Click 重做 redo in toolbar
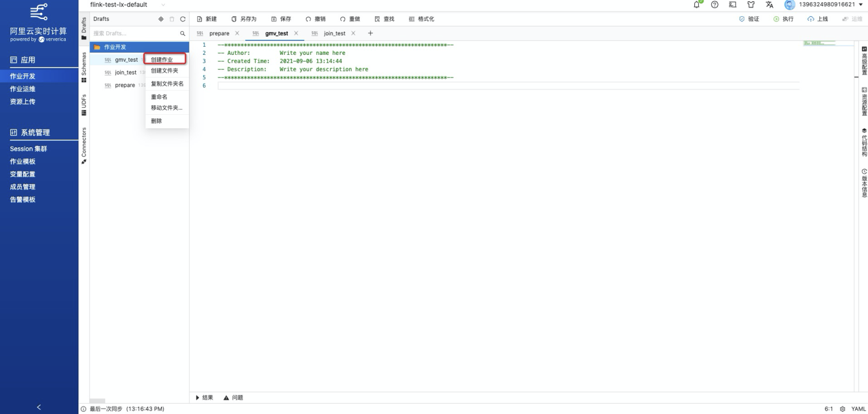The width and height of the screenshot is (868, 414). click(x=350, y=19)
